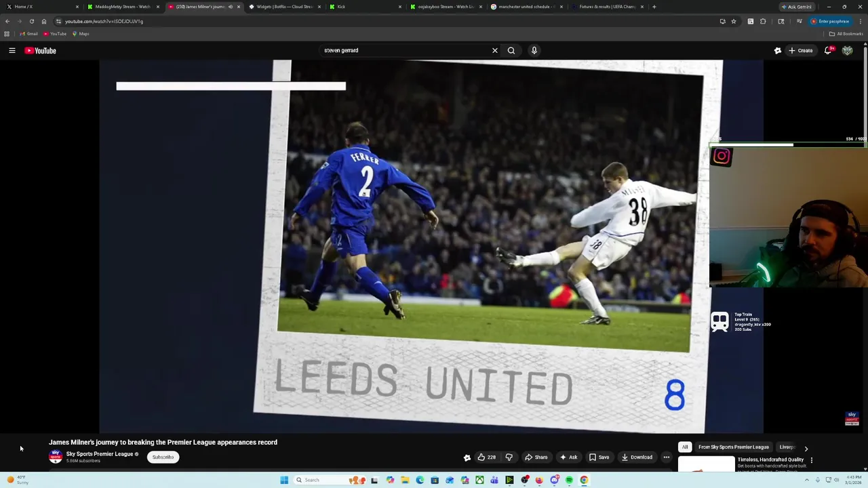Open File Explorer from the taskbar

(405, 480)
